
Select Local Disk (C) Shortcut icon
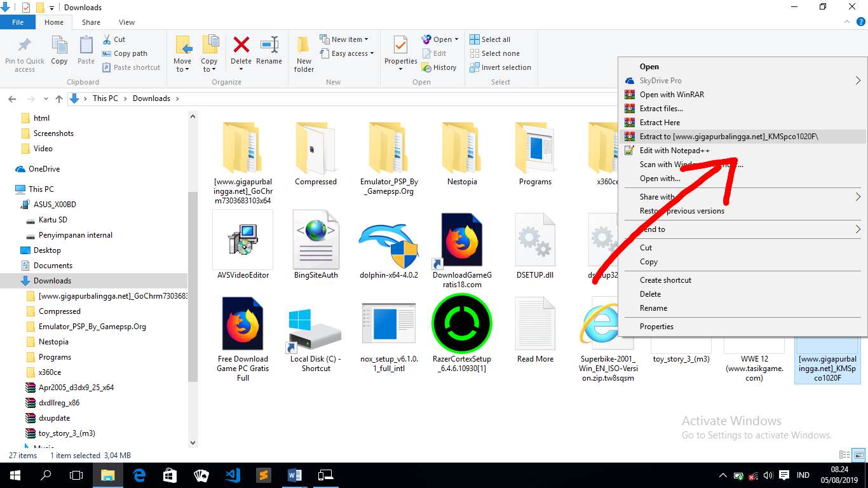pyautogui.click(x=316, y=330)
